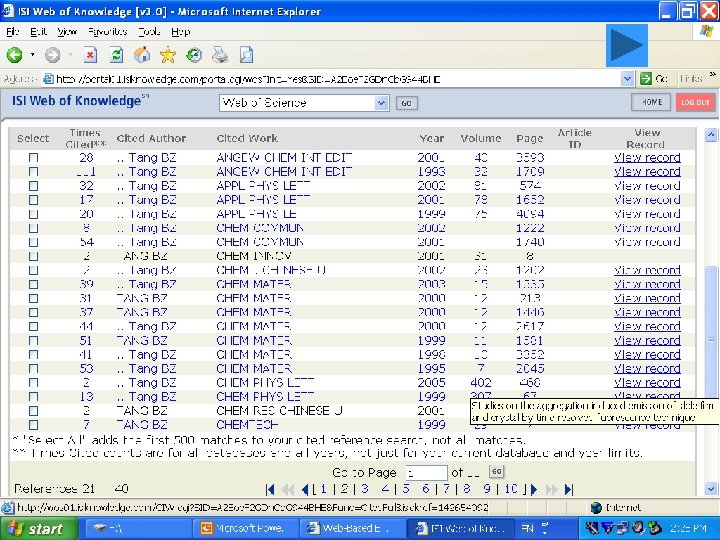
Task: Go to results page 2 link
Action: point(344,489)
